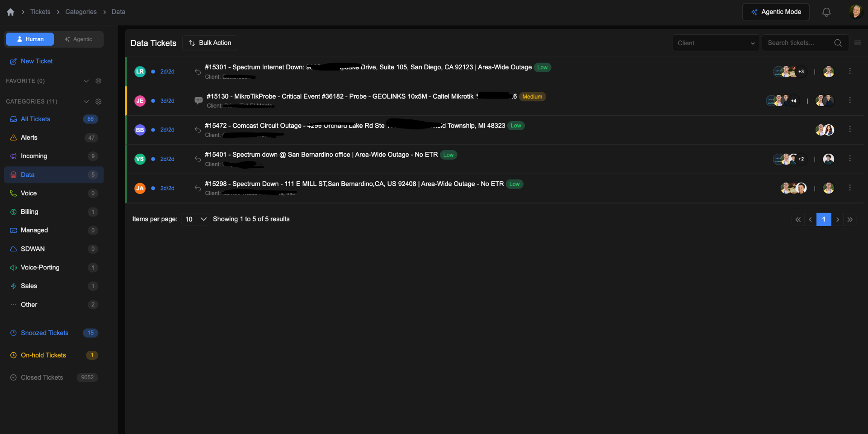Open Snoozed Tickets list

pyautogui.click(x=44, y=333)
